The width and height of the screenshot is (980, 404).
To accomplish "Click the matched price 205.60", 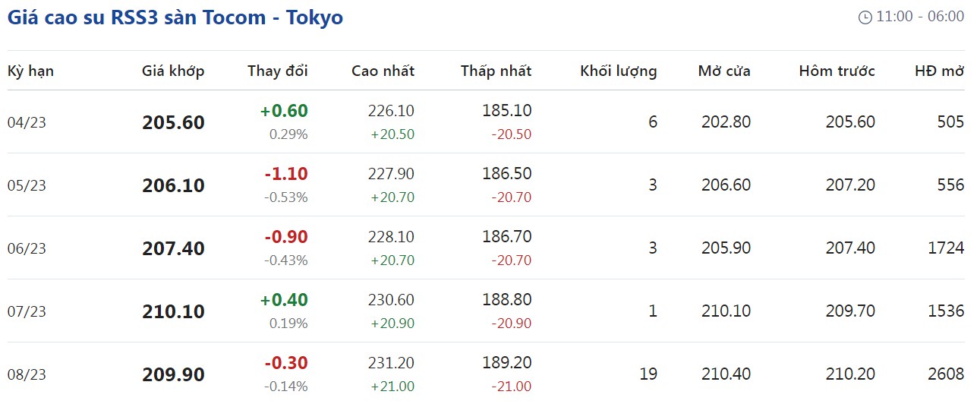I will (x=173, y=122).
